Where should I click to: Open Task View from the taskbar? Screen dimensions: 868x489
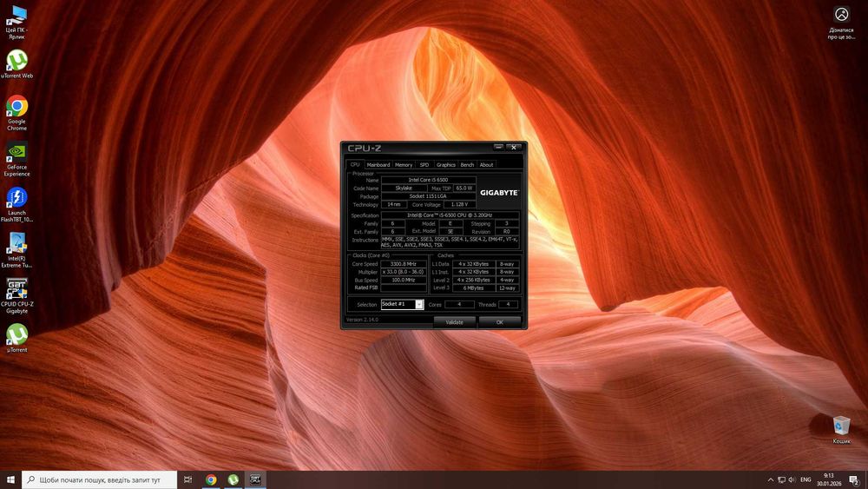[187, 479]
